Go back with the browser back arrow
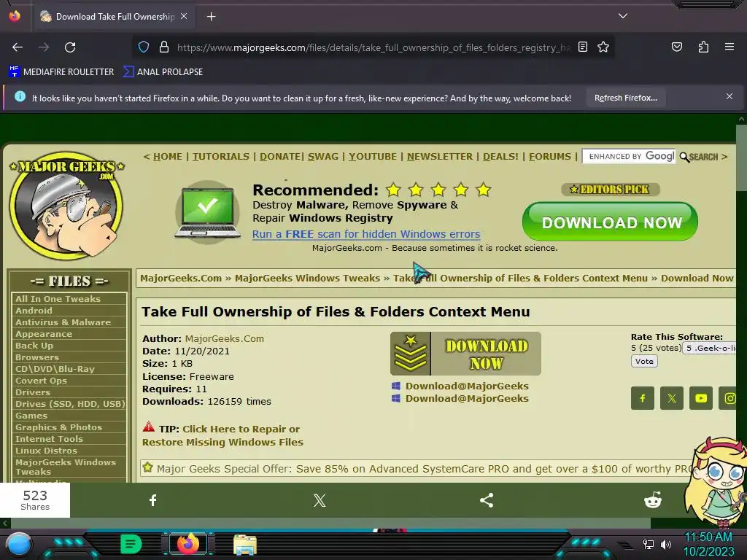This screenshot has height=560, width=747. pyautogui.click(x=18, y=47)
